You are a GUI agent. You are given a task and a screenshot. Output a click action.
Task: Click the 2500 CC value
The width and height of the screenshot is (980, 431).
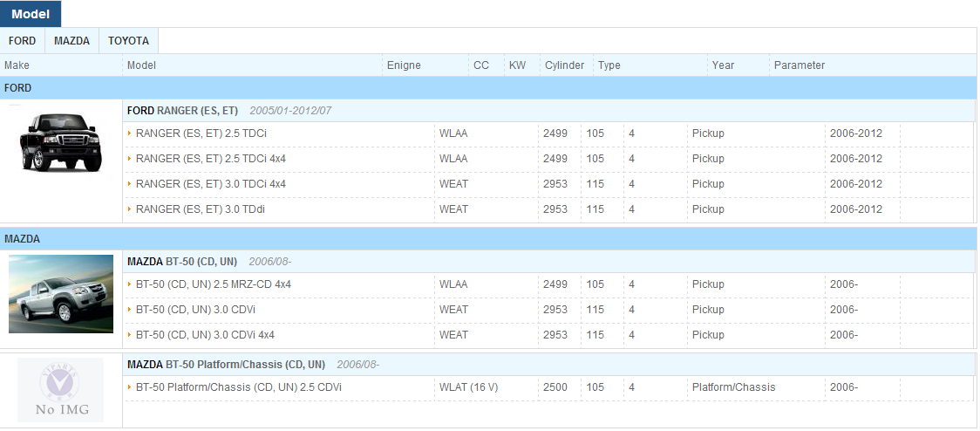[555, 387]
